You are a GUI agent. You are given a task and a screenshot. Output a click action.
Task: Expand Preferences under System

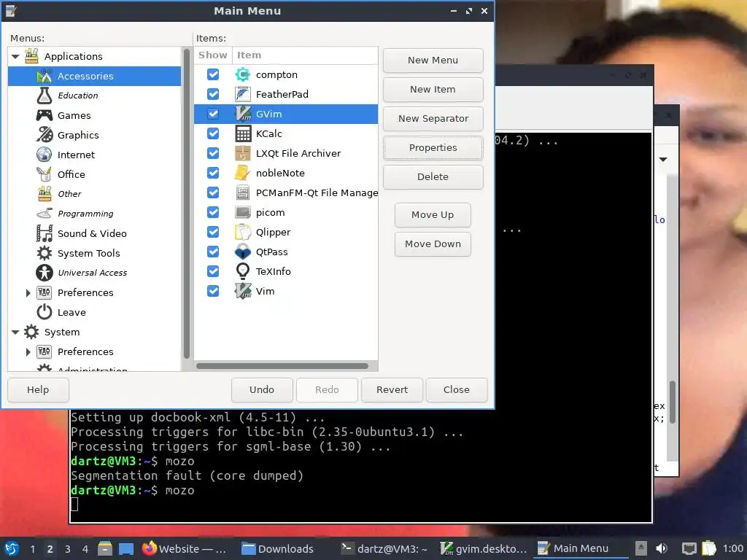click(x=28, y=352)
